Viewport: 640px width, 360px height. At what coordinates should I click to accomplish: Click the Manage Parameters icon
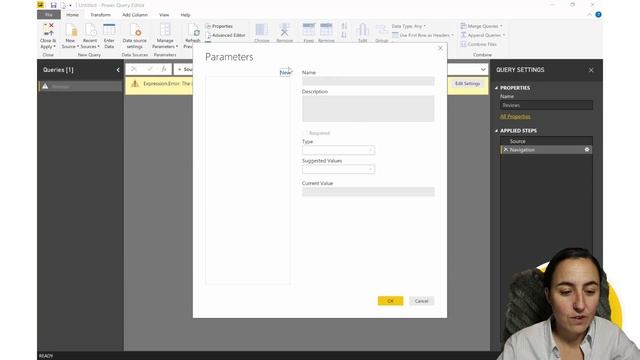(165, 30)
